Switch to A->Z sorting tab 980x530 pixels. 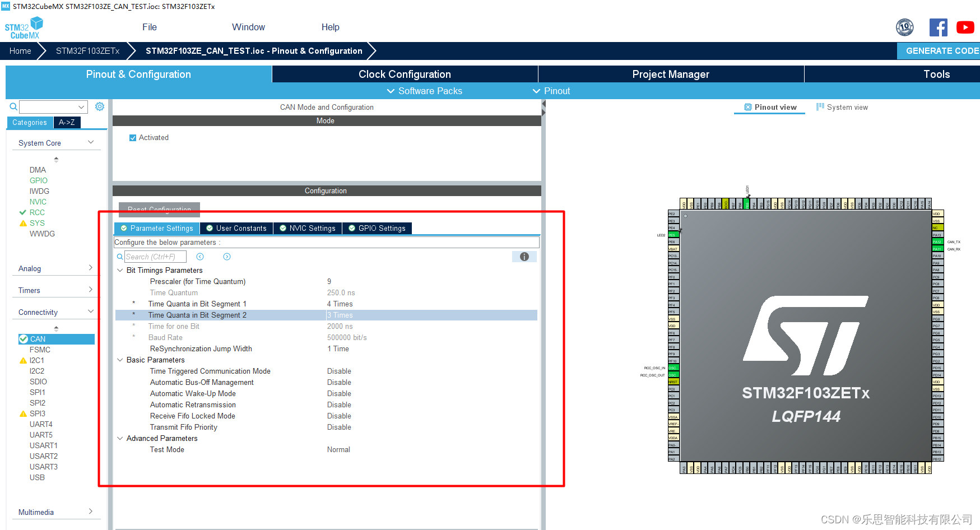tap(67, 122)
